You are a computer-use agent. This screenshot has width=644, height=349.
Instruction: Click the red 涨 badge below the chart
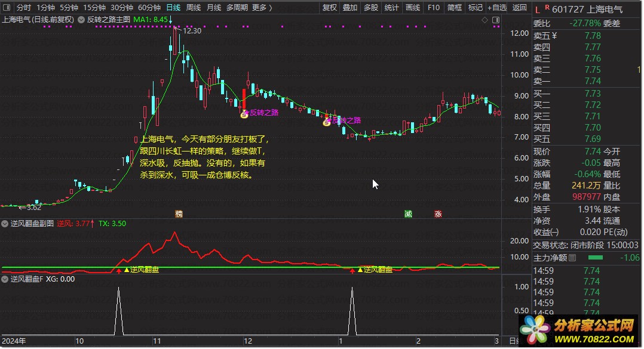[438, 214]
